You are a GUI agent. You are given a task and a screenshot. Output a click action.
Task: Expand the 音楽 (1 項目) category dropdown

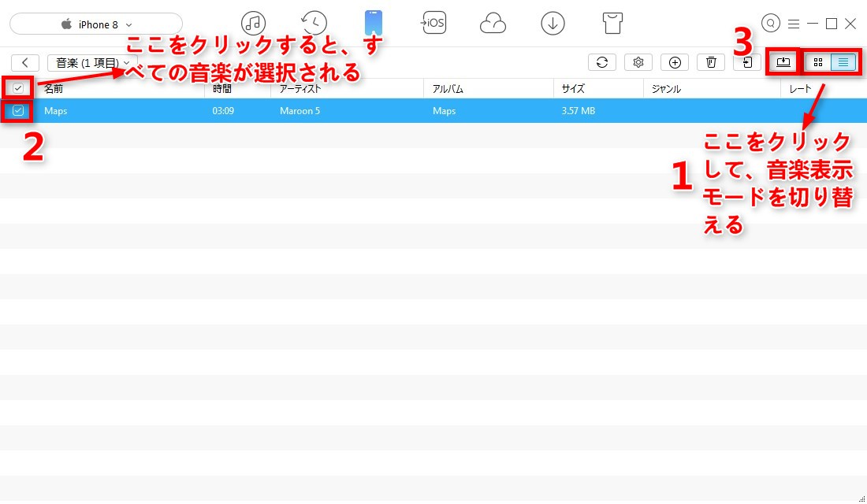coord(92,63)
